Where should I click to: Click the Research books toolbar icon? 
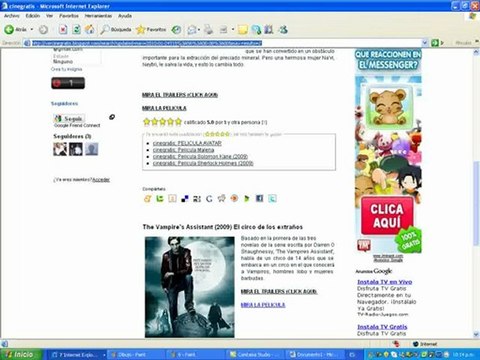(x=269, y=30)
